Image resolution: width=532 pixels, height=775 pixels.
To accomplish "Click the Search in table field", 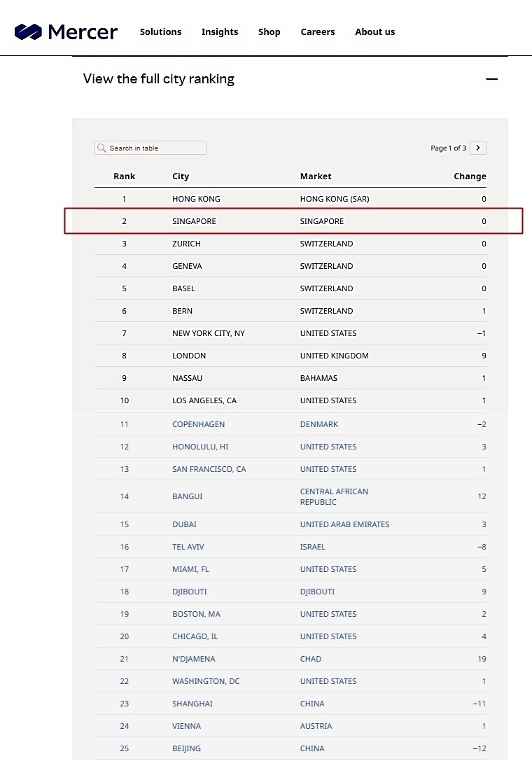I will (155, 148).
